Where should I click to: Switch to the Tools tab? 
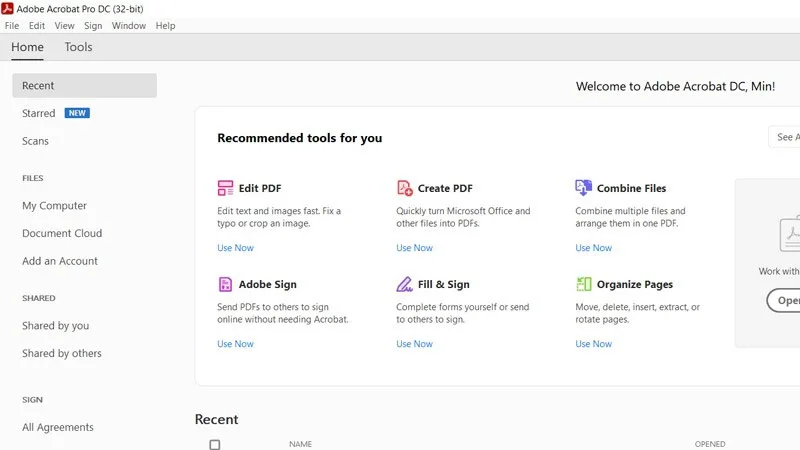(x=78, y=47)
